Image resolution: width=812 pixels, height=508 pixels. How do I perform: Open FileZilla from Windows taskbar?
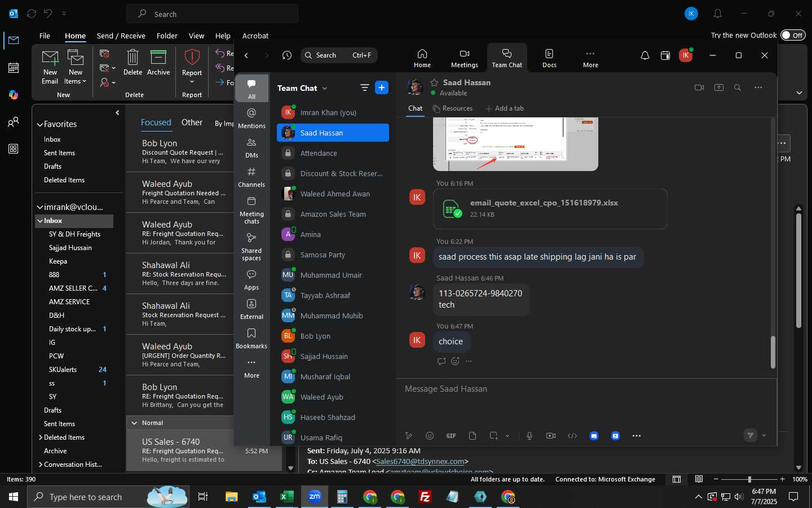coord(425,497)
